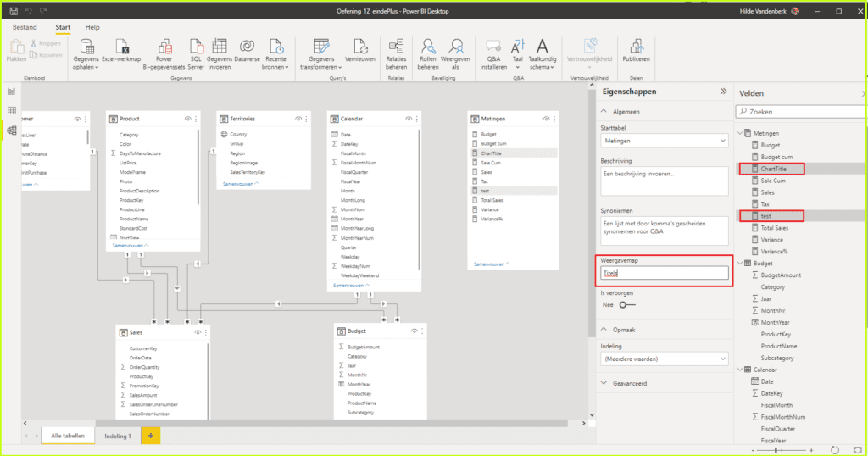Open Taalkundig schema
The width and height of the screenshot is (868, 456).
(542, 54)
